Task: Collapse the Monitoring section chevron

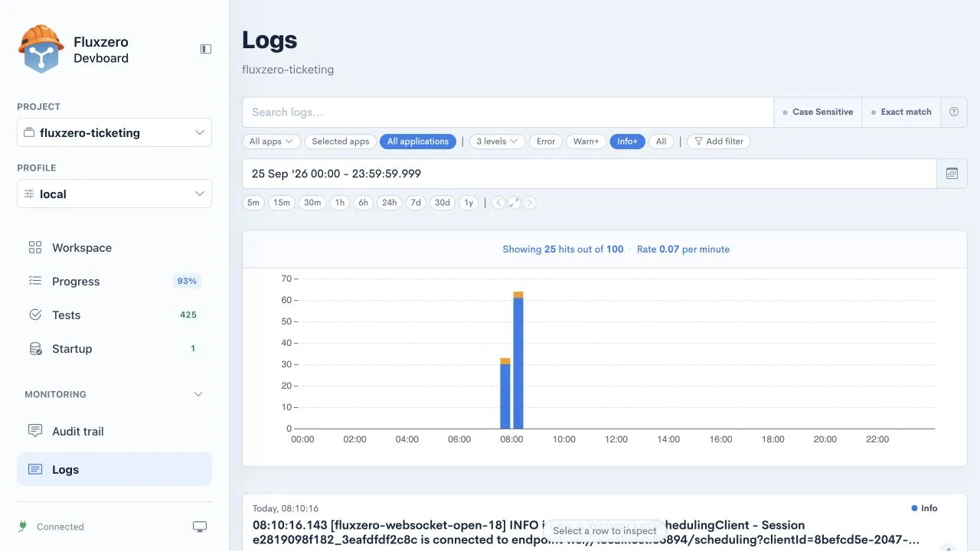Action: click(x=198, y=394)
